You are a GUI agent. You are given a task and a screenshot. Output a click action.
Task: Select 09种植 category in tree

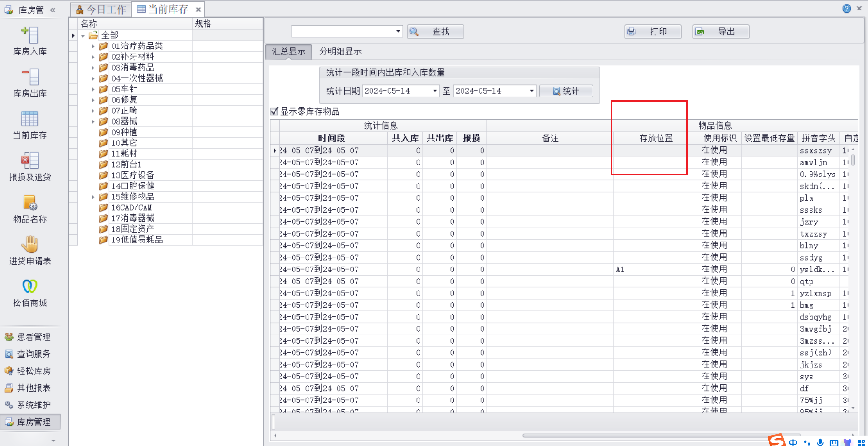pyautogui.click(x=124, y=132)
